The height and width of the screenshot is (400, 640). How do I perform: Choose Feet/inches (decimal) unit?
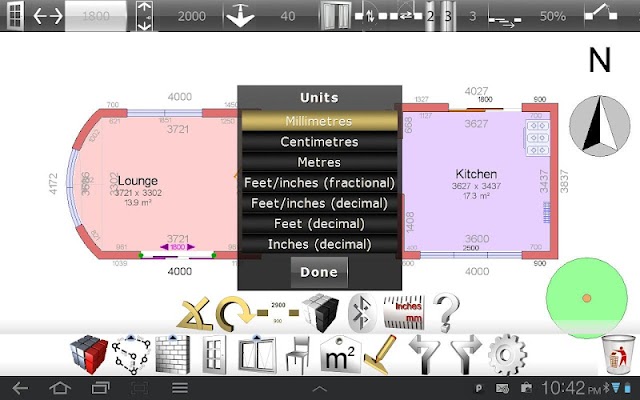click(319, 203)
